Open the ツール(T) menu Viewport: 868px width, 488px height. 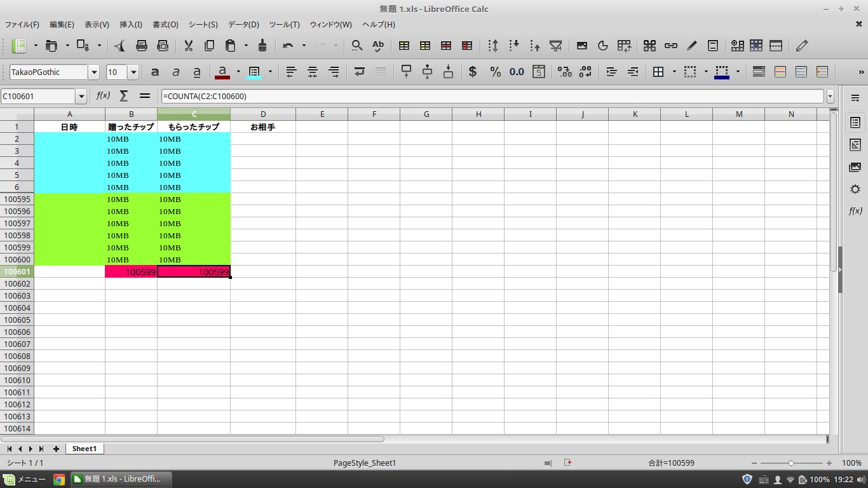[x=284, y=25]
